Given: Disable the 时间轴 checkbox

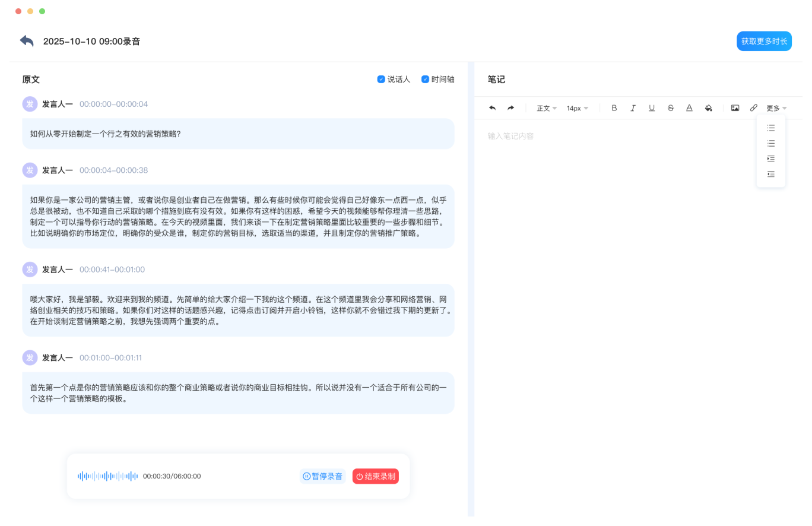Looking at the screenshot, I should [x=425, y=80].
